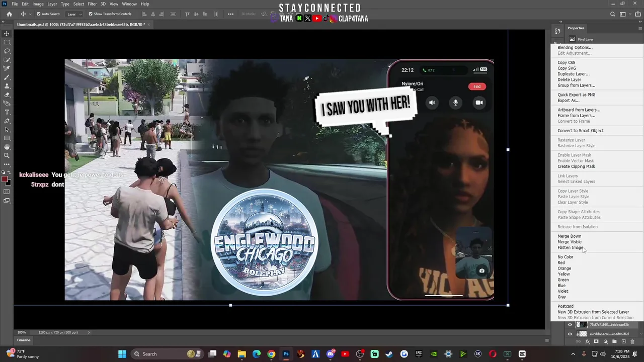Select the Rectangular Marquee tool

point(7,42)
